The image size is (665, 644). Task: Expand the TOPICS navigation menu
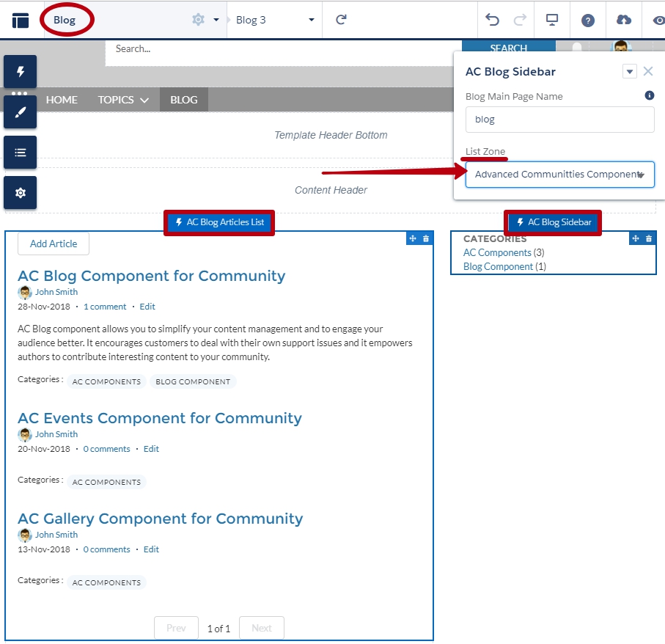pos(123,100)
